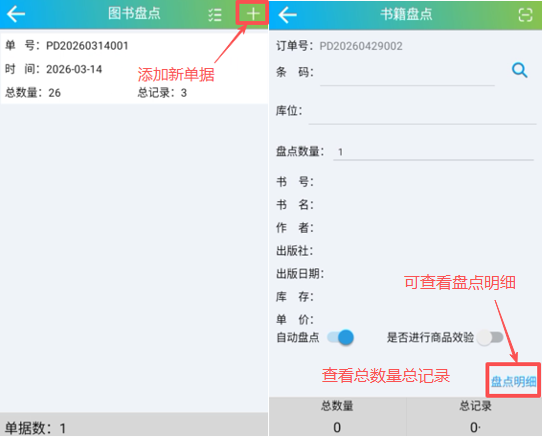Open the 盘点明细 link
This screenshot has height=438, width=543.
click(514, 382)
